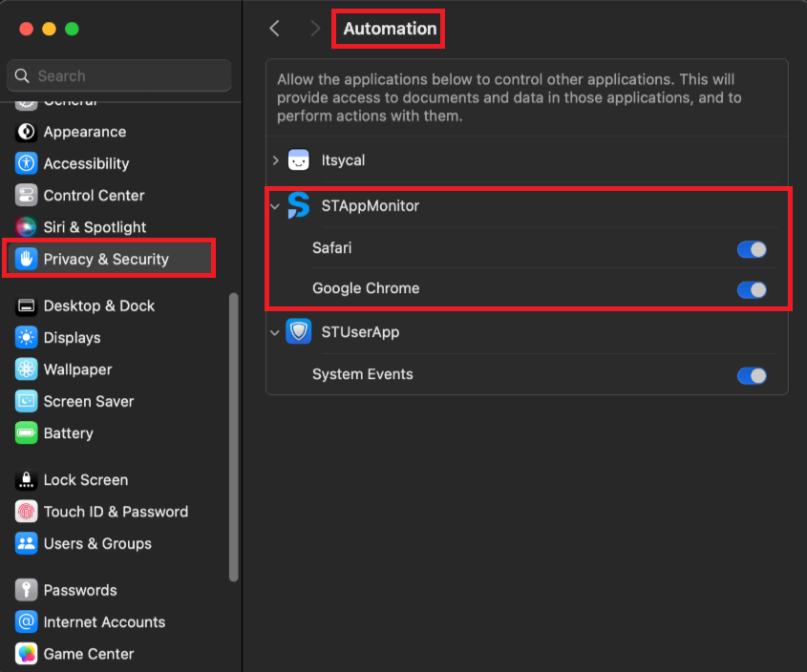Click the STAppMonitor app name
The image size is (807, 672).
coord(370,206)
